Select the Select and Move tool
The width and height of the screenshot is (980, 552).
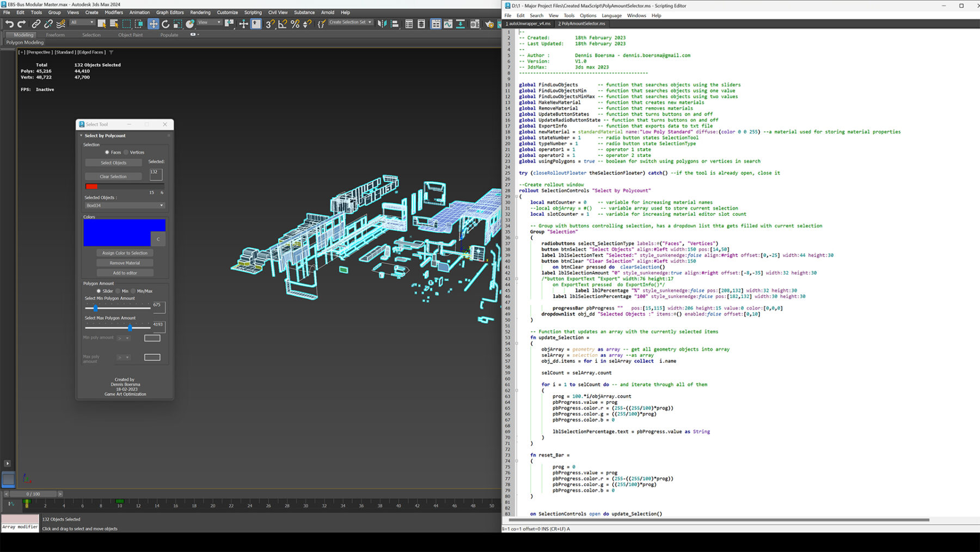(x=154, y=24)
